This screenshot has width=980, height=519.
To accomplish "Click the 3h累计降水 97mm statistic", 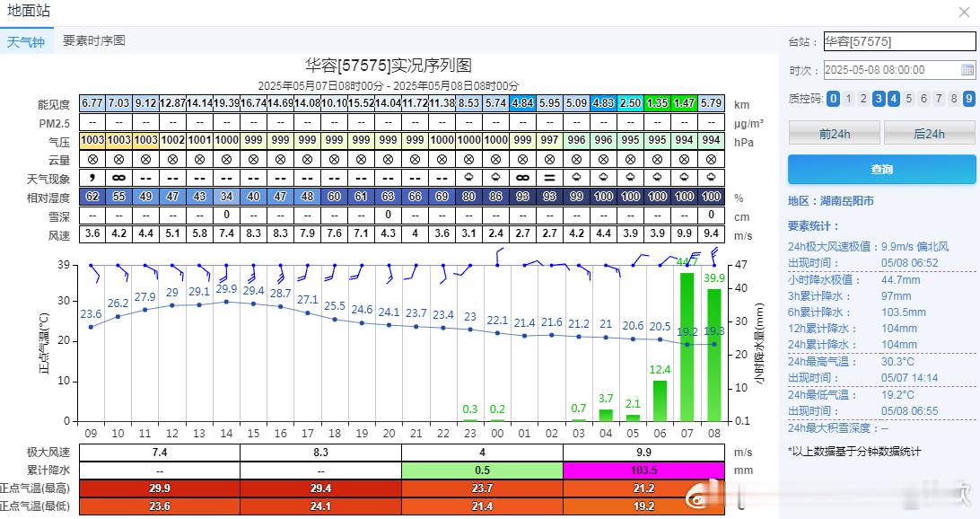I will (x=849, y=295).
